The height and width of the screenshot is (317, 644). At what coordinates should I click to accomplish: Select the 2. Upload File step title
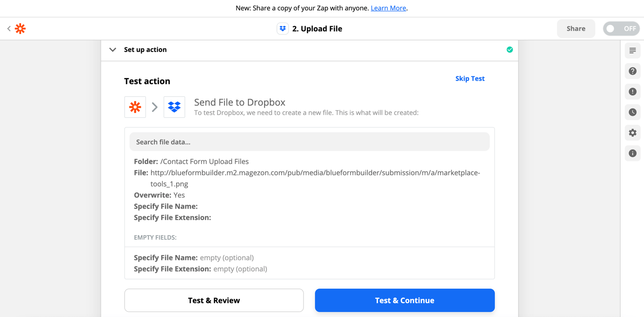317,28
